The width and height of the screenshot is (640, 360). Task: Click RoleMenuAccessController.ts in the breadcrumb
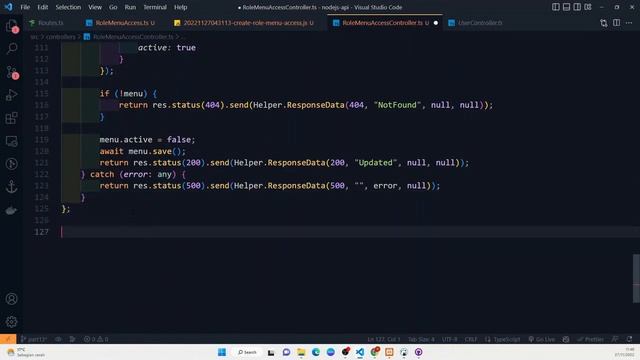coord(133,37)
